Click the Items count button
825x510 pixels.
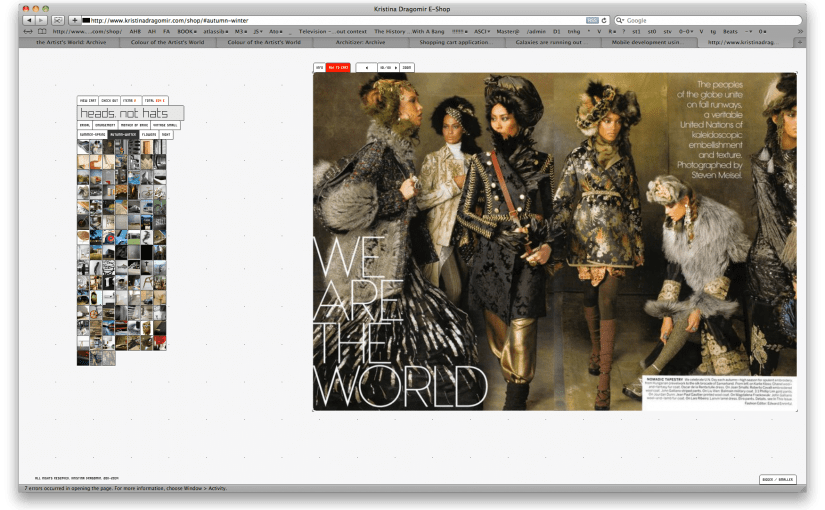click(131, 101)
